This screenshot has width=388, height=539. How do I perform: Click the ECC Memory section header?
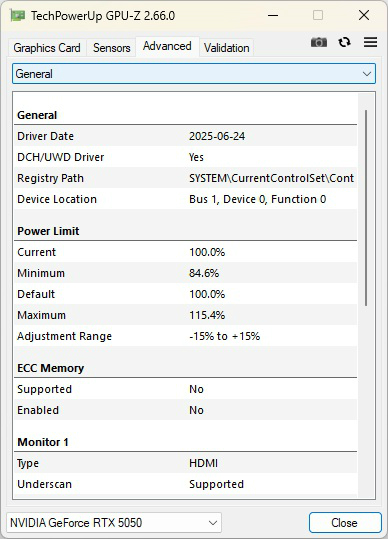[x=51, y=368]
